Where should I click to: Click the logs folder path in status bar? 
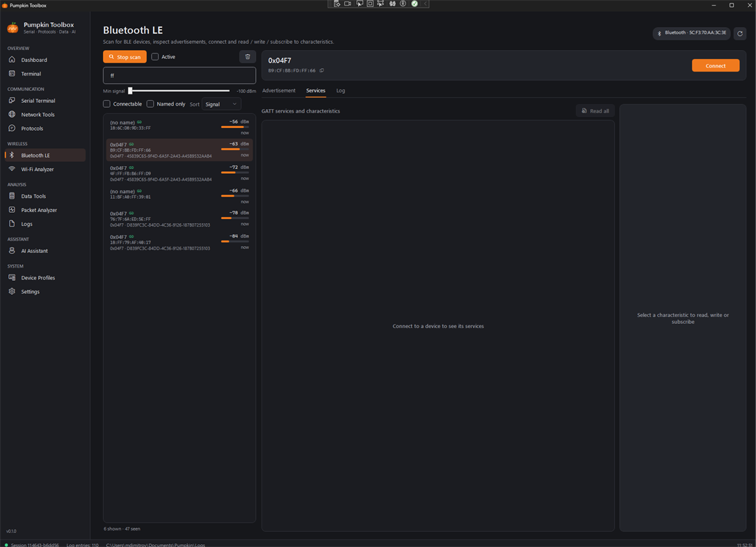click(x=155, y=545)
